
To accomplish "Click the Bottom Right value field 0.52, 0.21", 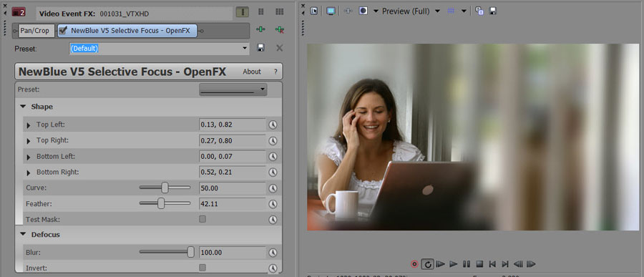I will [233, 172].
